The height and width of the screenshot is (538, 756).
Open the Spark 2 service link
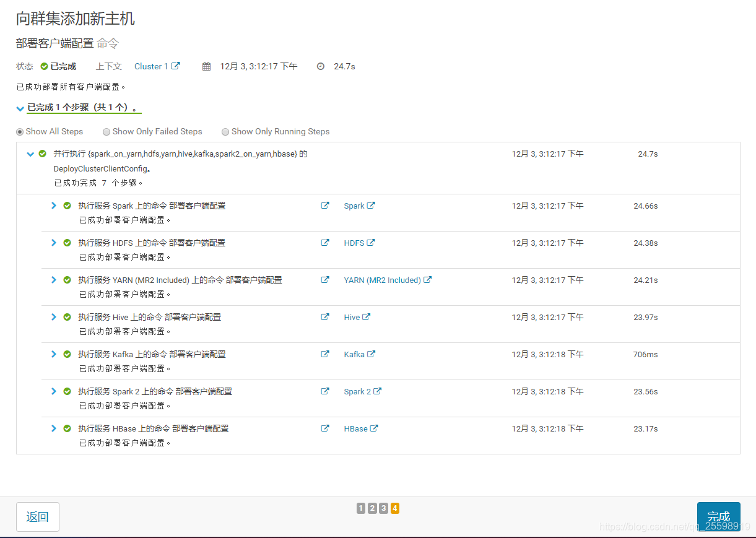point(362,392)
